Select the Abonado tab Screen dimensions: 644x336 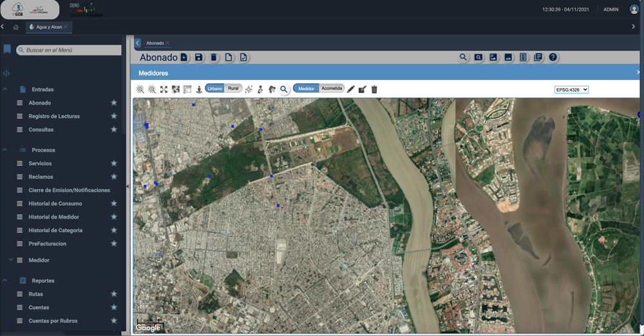tap(155, 43)
